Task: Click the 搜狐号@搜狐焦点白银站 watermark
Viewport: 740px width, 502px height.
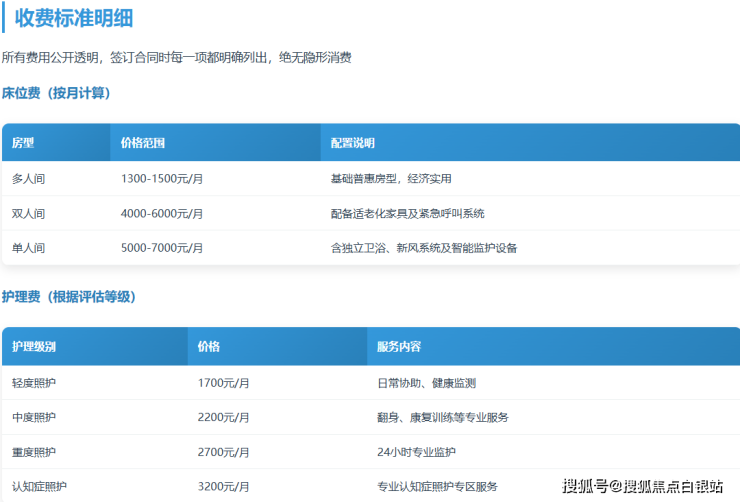Action: (643, 487)
